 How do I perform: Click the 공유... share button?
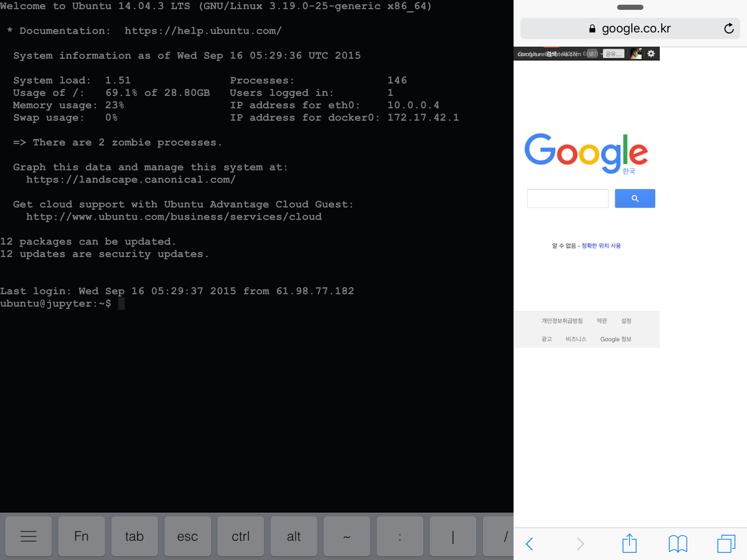(x=613, y=54)
